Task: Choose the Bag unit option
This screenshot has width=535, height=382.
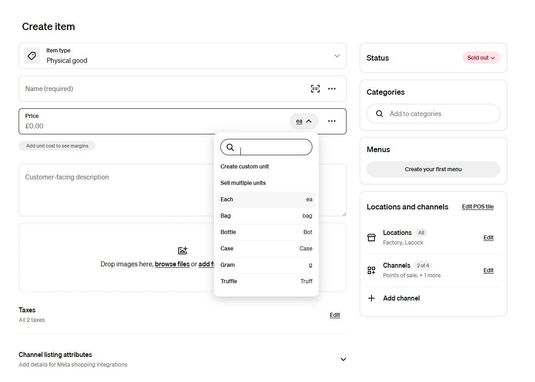Action: coord(266,216)
